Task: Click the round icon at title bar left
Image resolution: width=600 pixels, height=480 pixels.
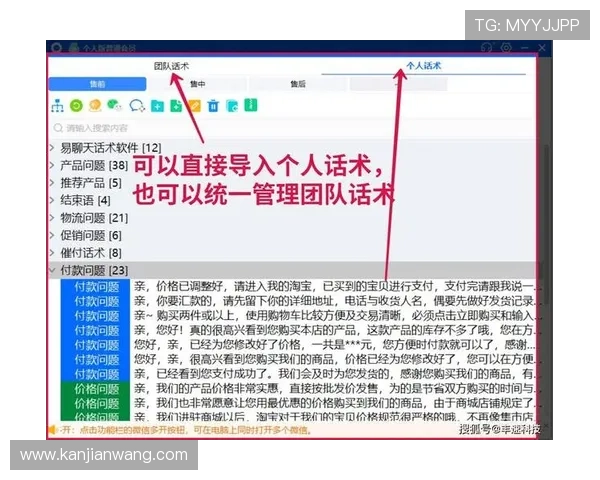Action: pos(57,48)
